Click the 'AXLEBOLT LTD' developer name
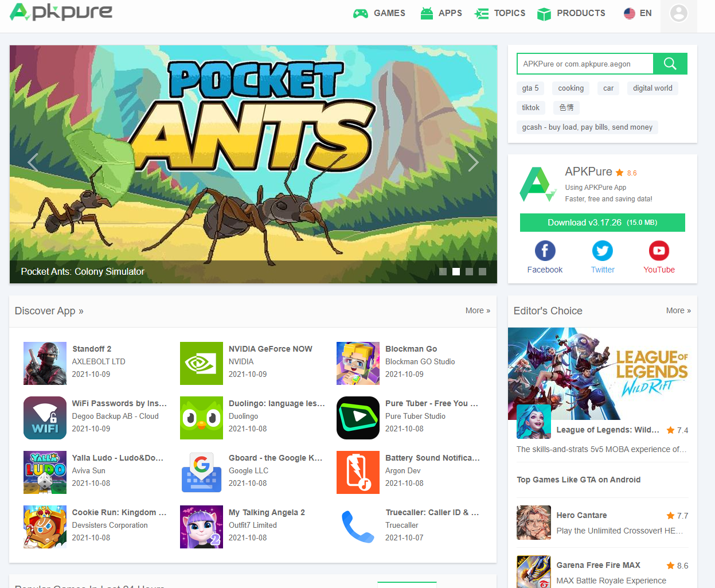Viewport: 715px width, 588px height. [99, 361]
